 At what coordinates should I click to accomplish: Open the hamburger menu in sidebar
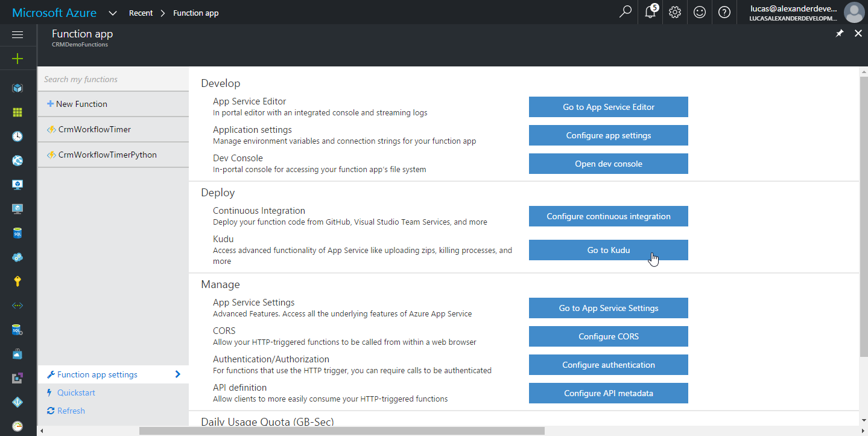pos(17,35)
